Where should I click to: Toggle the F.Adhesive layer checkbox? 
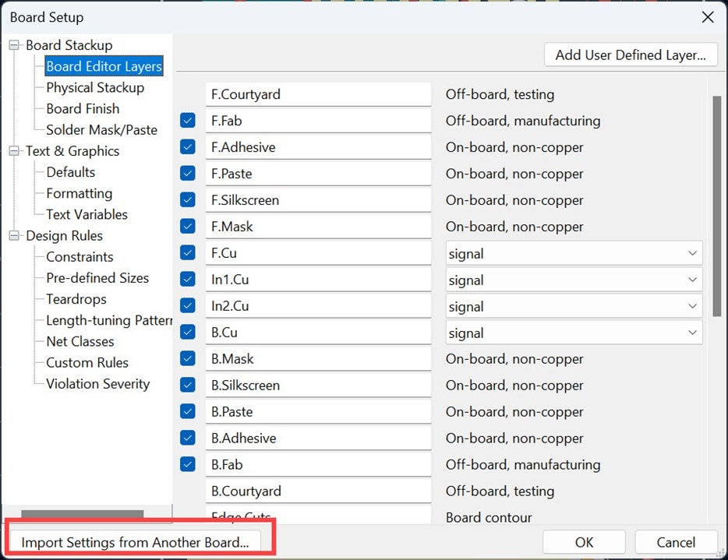coord(188,147)
